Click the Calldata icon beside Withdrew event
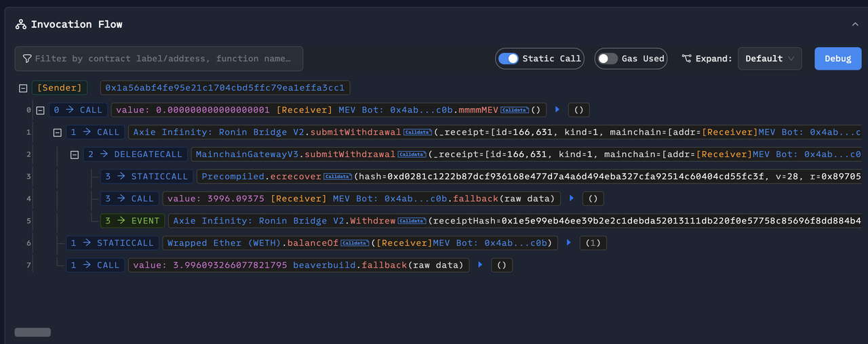This screenshot has width=868, height=344. click(x=412, y=221)
